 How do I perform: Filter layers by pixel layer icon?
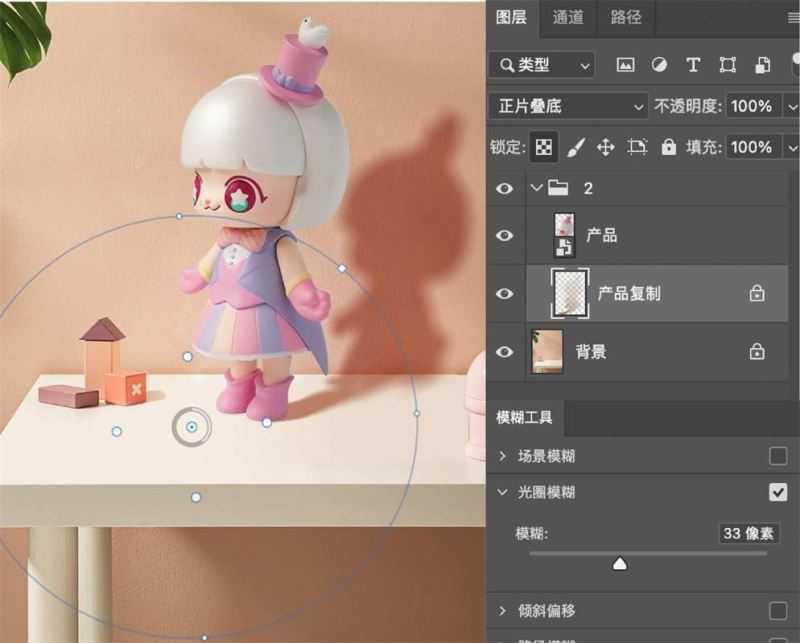(x=626, y=65)
